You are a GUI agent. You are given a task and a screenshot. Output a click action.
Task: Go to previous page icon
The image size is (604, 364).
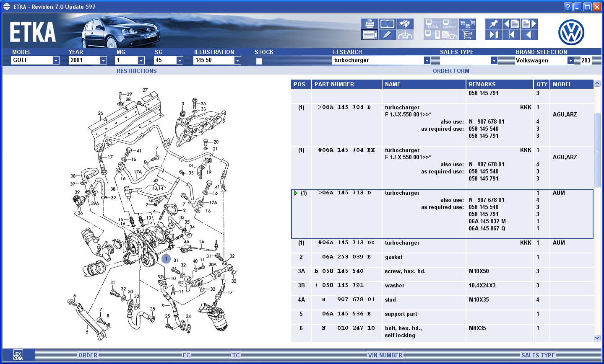(511, 24)
